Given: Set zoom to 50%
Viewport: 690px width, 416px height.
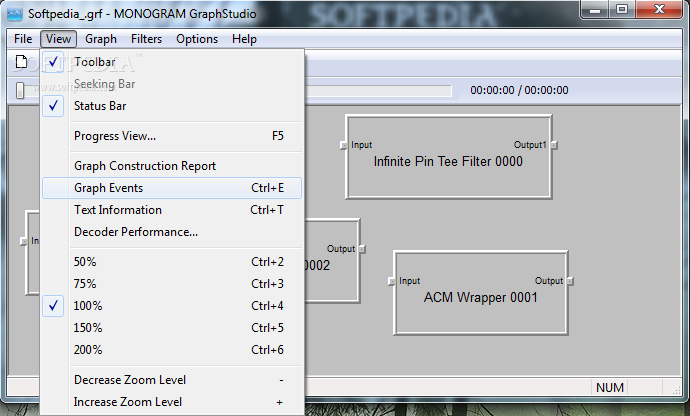Looking at the screenshot, I should point(172,262).
